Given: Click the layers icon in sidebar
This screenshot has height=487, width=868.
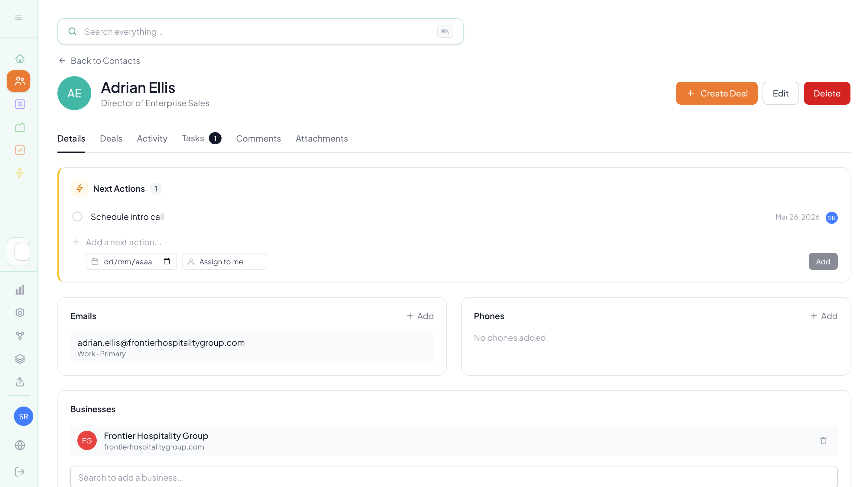Looking at the screenshot, I should point(19,359).
